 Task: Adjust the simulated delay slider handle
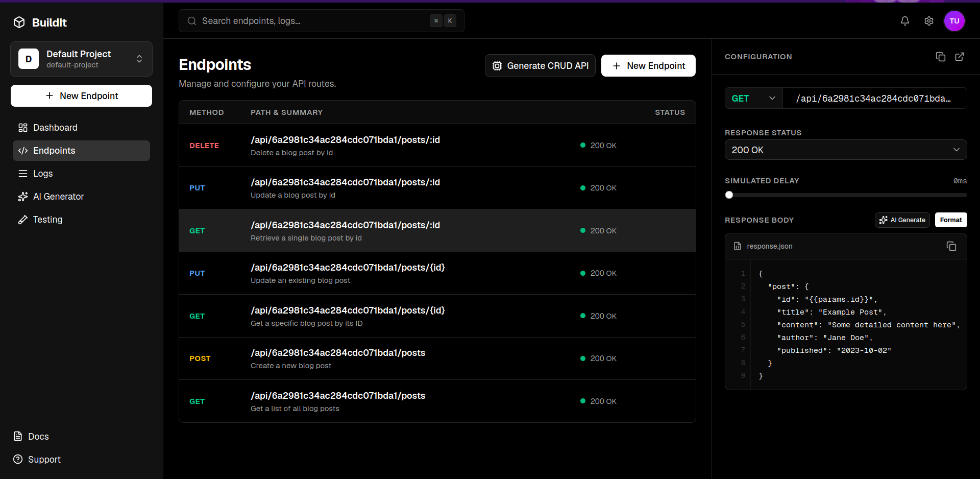pos(729,195)
